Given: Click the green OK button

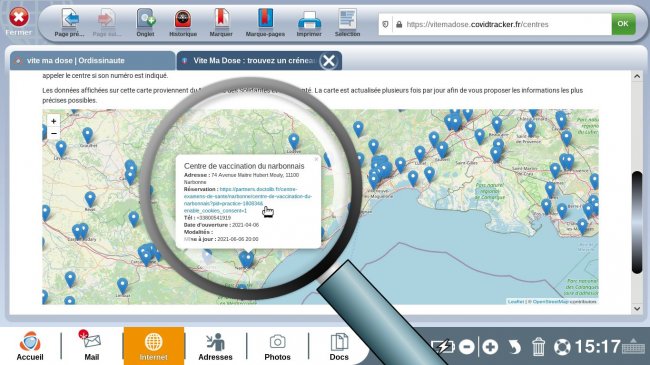Looking at the screenshot, I should 623,24.
